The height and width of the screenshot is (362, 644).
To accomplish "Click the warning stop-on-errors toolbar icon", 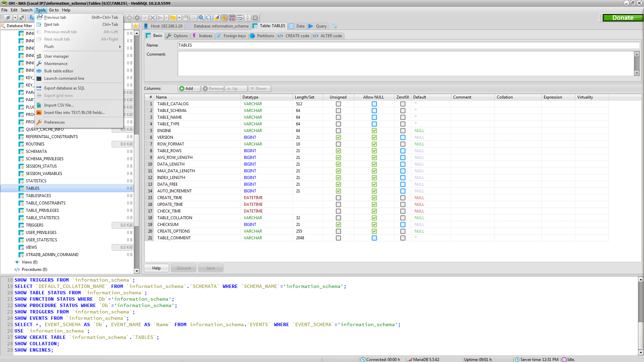I will (x=224, y=18).
